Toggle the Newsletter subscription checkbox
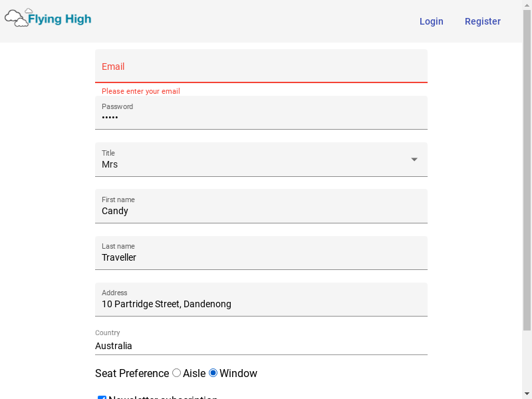The width and height of the screenshot is (532, 399). click(102, 397)
